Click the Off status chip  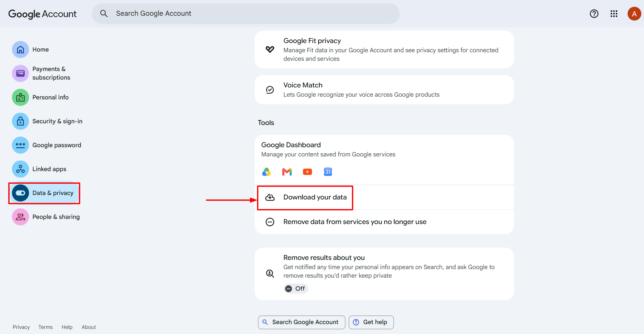(296, 289)
